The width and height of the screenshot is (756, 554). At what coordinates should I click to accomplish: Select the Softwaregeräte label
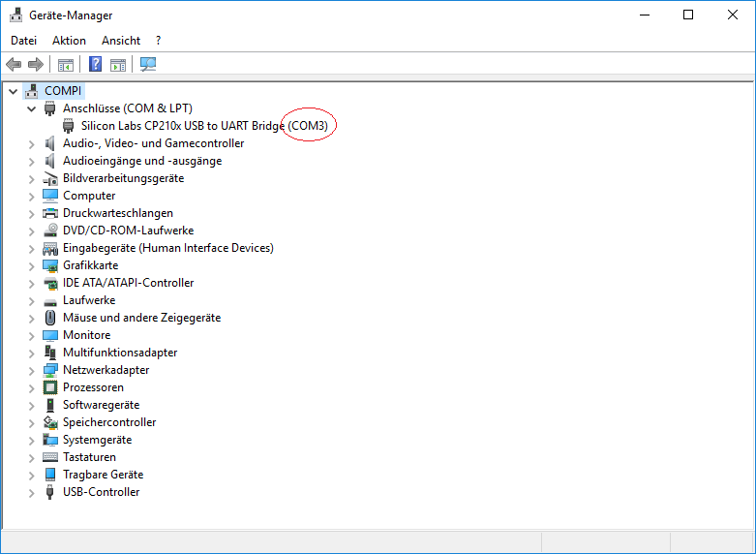tap(102, 405)
